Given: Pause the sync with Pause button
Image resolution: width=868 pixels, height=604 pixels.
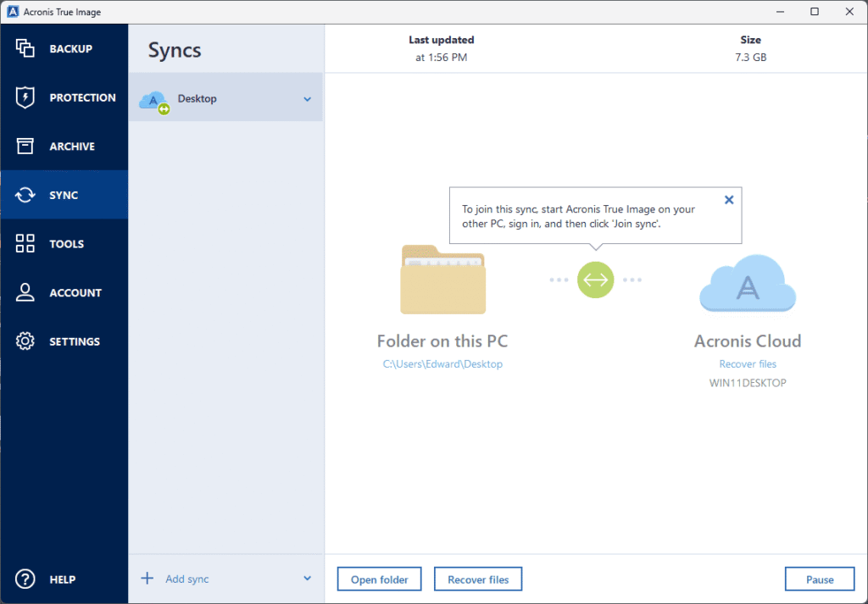Looking at the screenshot, I should pyautogui.click(x=820, y=579).
